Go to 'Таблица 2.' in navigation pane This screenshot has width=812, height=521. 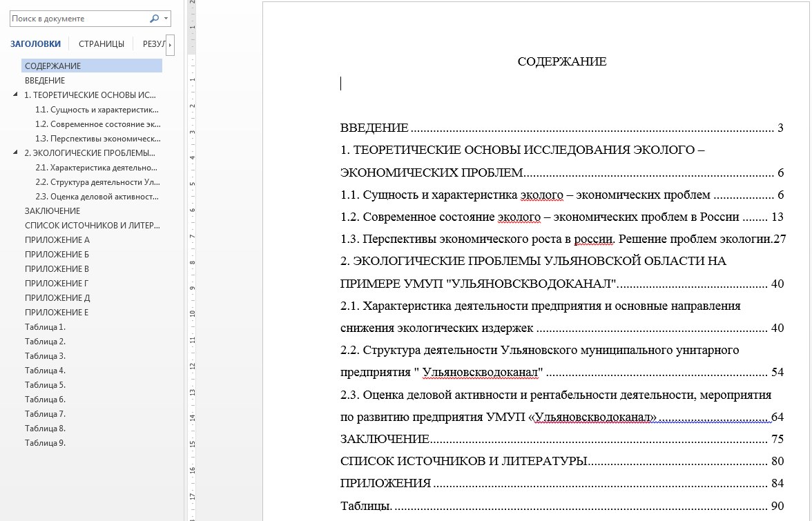click(x=45, y=341)
